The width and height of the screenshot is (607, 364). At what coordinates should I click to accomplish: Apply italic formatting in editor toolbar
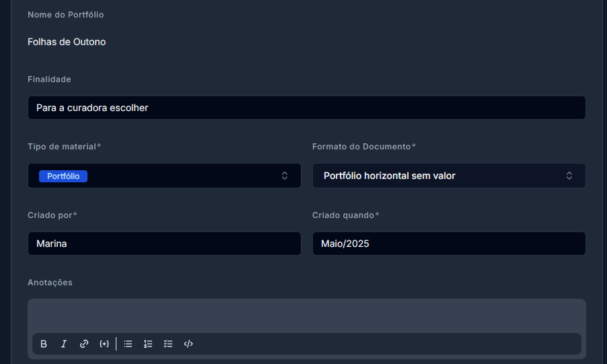pyautogui.click(x=64, y=344)
